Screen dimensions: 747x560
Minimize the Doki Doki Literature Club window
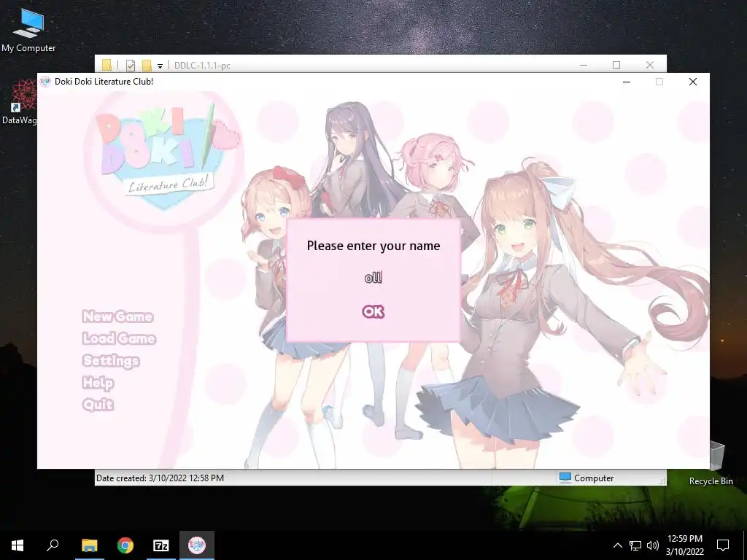[x=627, y=82]
